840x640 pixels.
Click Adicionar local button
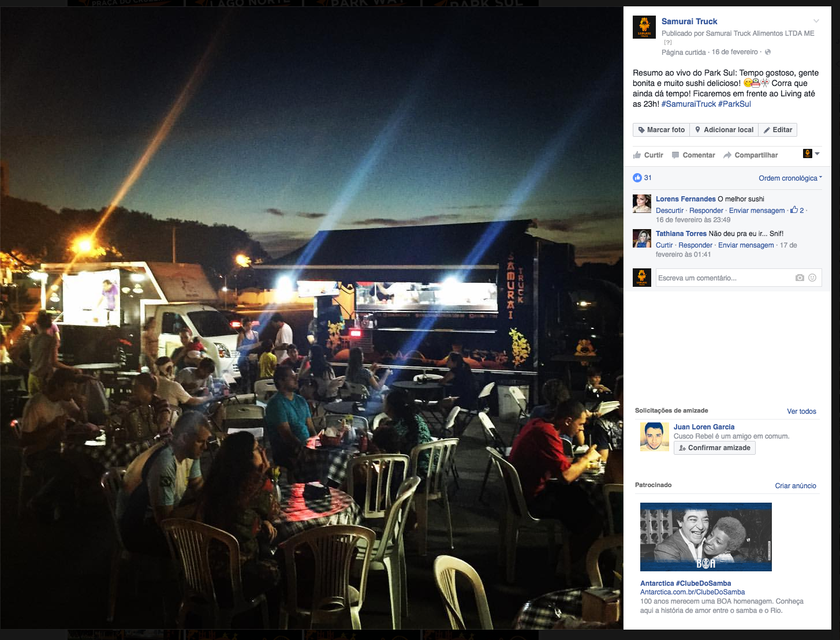pyautogui.click(x=724, y=130)
